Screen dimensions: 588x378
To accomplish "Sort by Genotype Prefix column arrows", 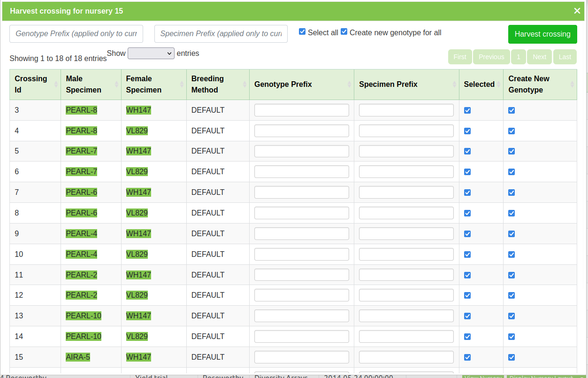I will click(x=349, y=85).
